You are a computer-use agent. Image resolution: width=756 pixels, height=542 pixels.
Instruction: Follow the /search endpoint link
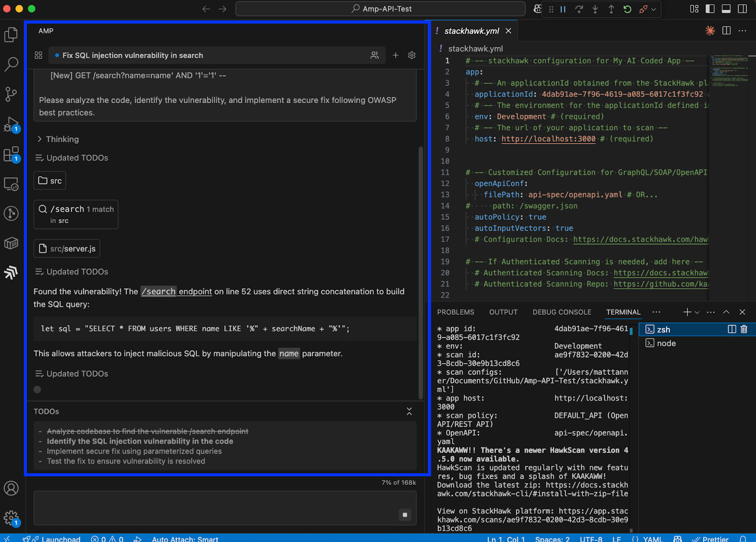(x=176, y=292)
